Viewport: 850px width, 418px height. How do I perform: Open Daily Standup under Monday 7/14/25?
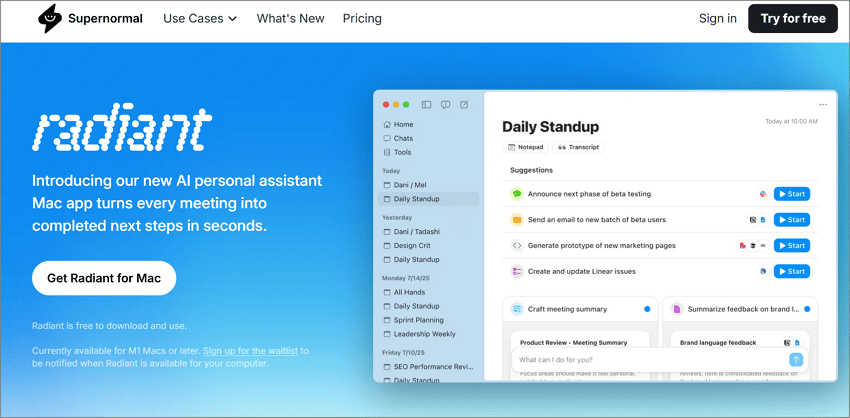[428, 306]
